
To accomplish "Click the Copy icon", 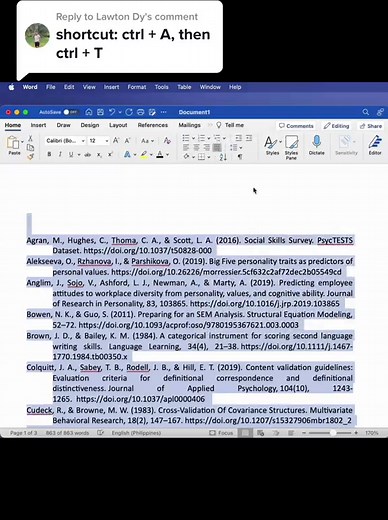I will (x=30, y=147).
